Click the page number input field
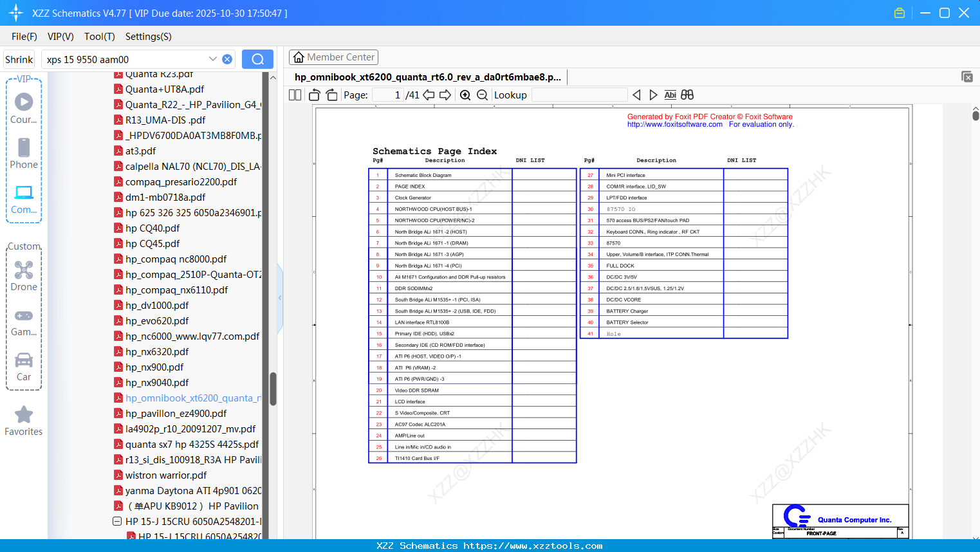 388,95
